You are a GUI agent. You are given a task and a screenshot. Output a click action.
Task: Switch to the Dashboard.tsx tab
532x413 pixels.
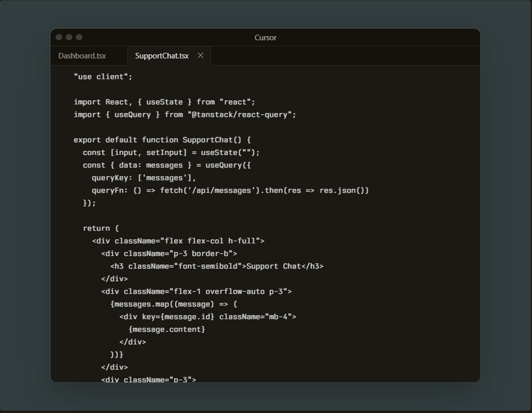[x=82, y=56]
